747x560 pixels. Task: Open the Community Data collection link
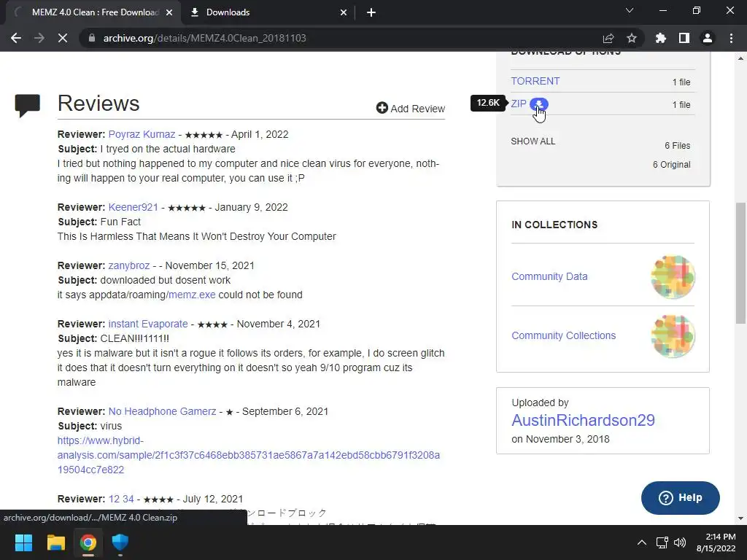coord(549,276)
